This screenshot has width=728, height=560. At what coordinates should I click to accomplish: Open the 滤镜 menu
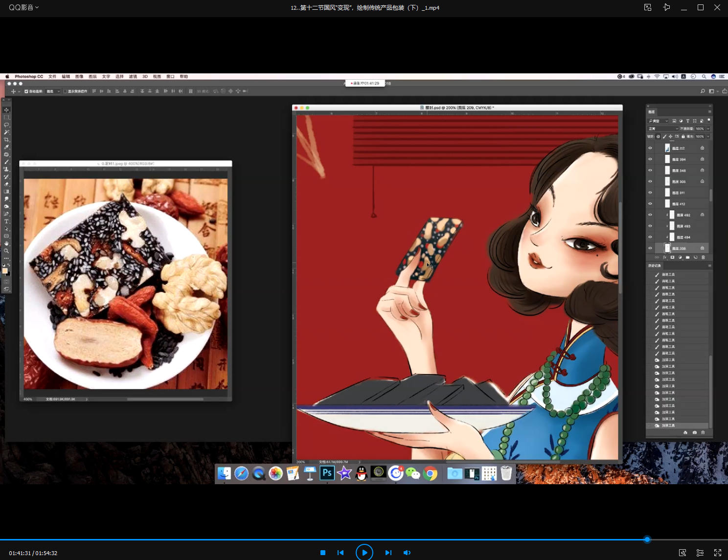click(x=133, y=76)
